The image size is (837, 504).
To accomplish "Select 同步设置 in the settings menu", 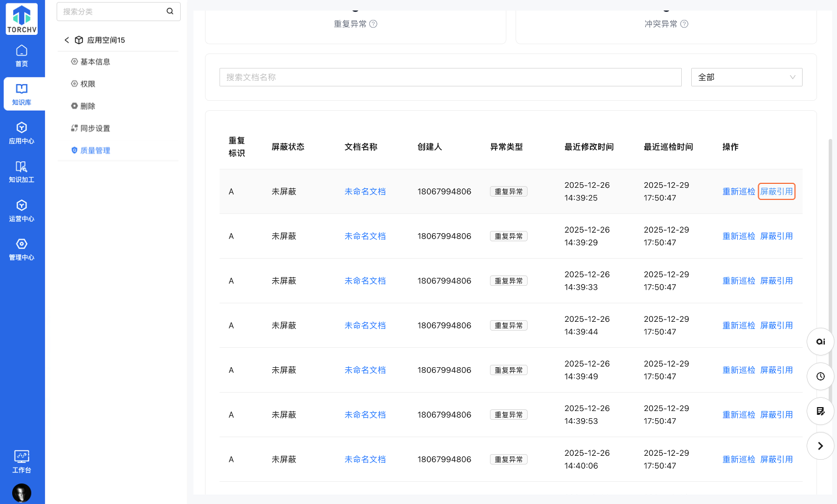I will pyautogui.click(x=95, y=128).
